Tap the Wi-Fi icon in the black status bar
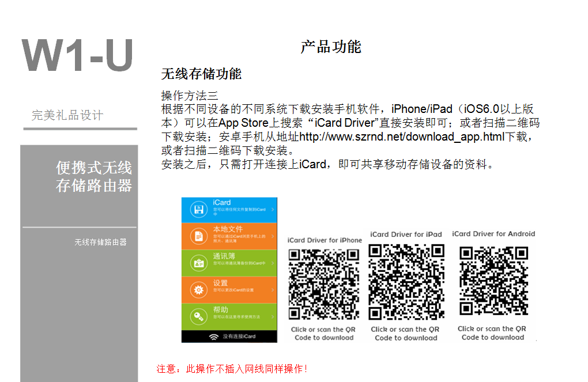Screen dimensions: 588x382 214,336
